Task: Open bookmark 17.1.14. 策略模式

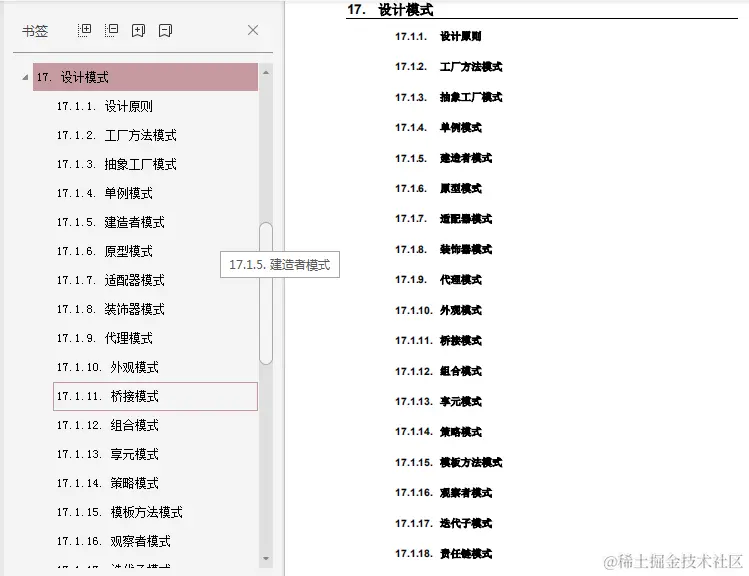Action: 107,483
